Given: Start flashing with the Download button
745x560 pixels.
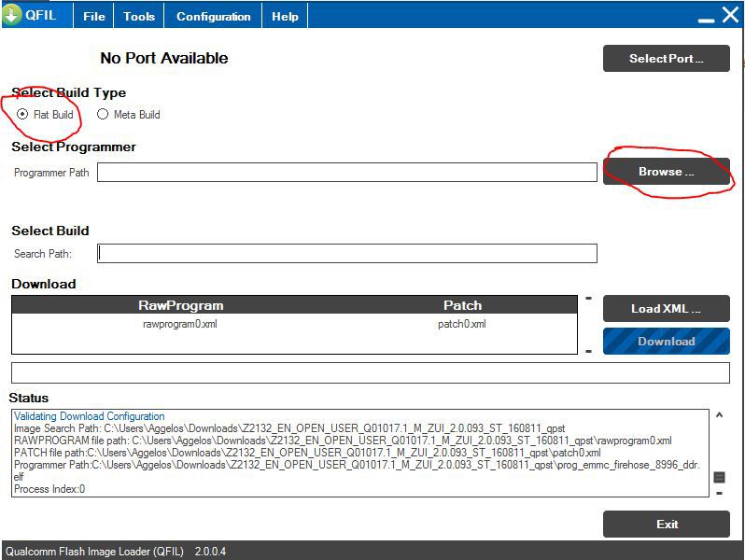Looking at the screenshot, I should 667,341.
